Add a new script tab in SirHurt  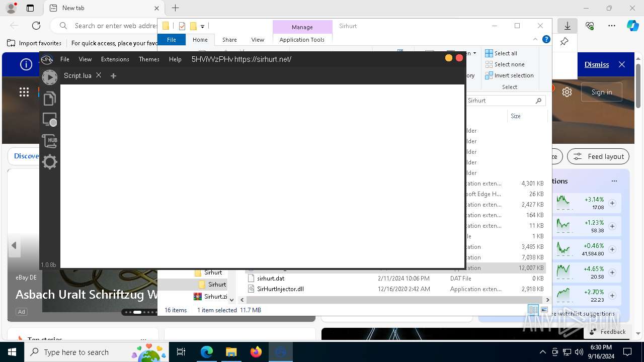[x=113, y=76]
